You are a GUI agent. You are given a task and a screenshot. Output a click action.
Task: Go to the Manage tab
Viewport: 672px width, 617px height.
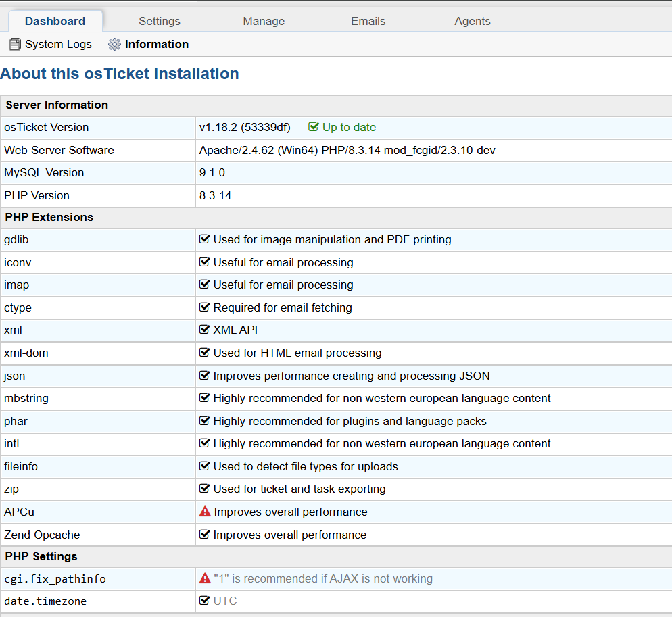click(264, 21)
